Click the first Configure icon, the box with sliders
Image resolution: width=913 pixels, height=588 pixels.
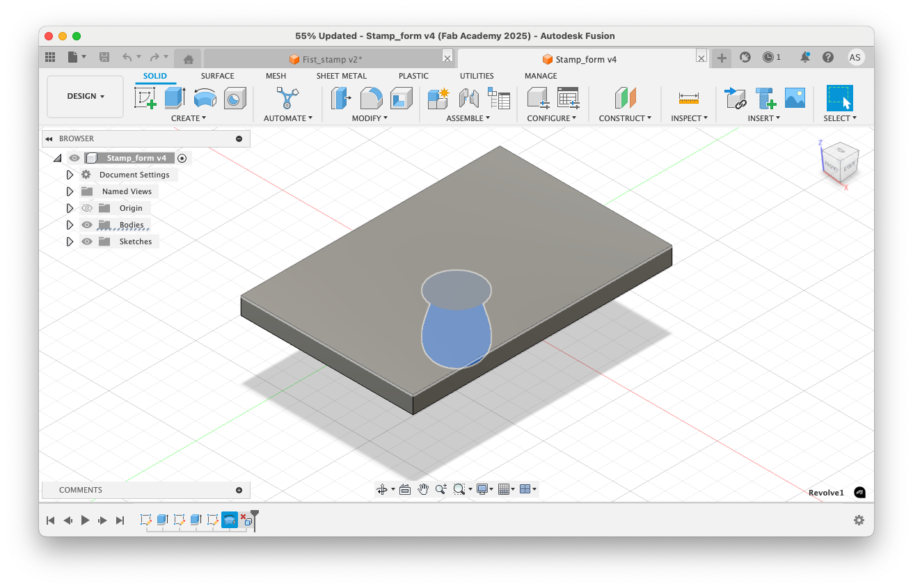click(538, 97)
